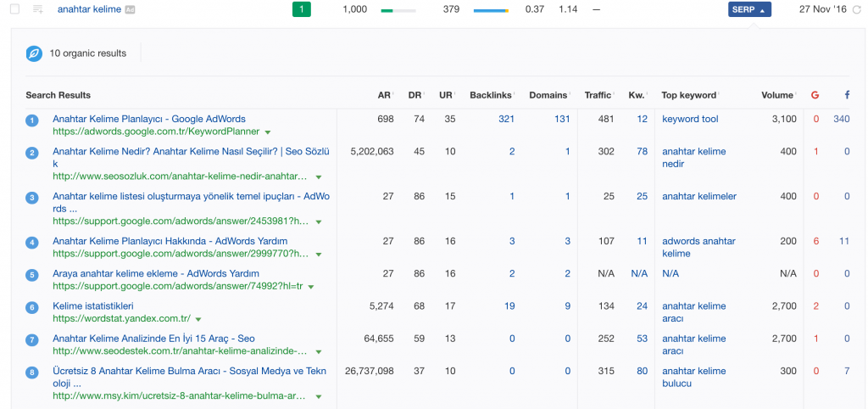Click the 321 backlinks count for first result
This screenshot has height=409, width=868.
click(506, 119)
